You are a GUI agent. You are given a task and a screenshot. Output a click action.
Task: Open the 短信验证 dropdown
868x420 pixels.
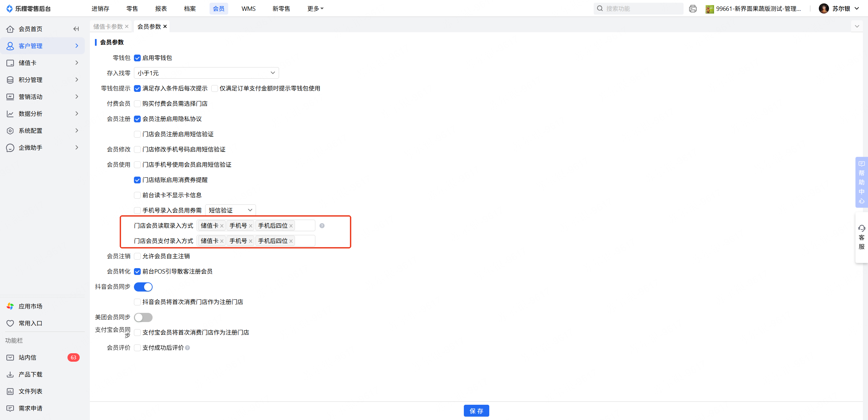tap(230, 210)
